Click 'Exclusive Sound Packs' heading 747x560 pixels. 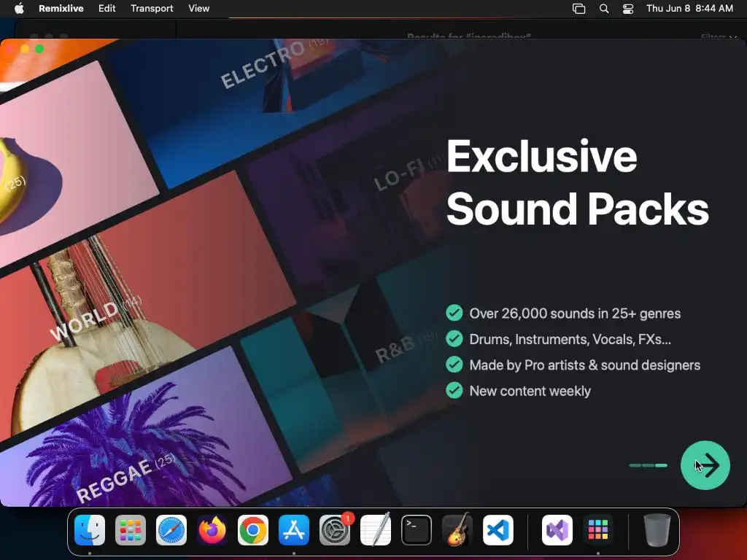pos(578,182)
